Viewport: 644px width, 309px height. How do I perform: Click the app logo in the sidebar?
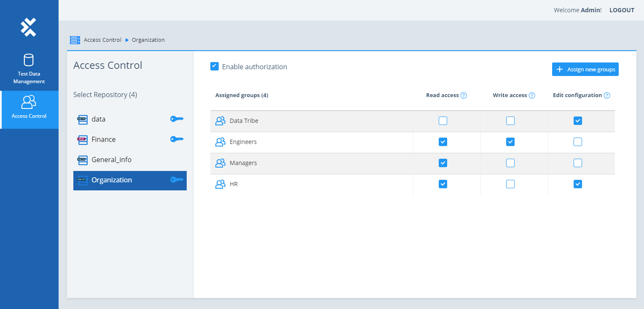tap(29, 27)
